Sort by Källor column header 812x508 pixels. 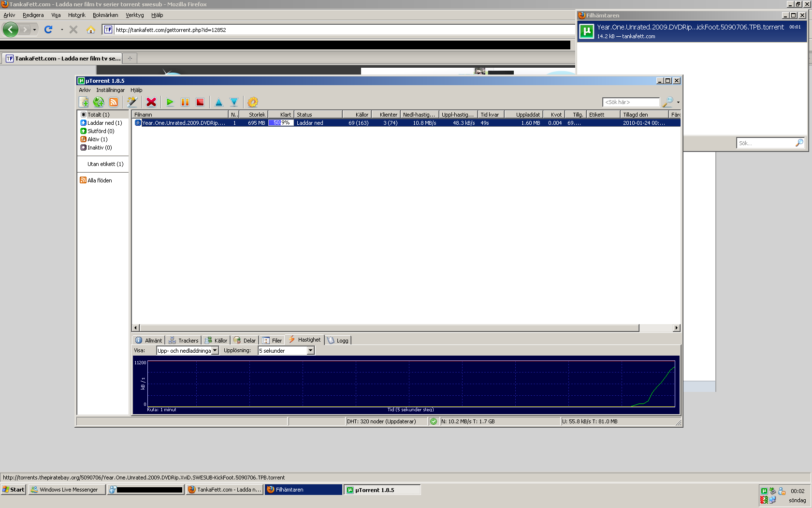tap(357, 115)
